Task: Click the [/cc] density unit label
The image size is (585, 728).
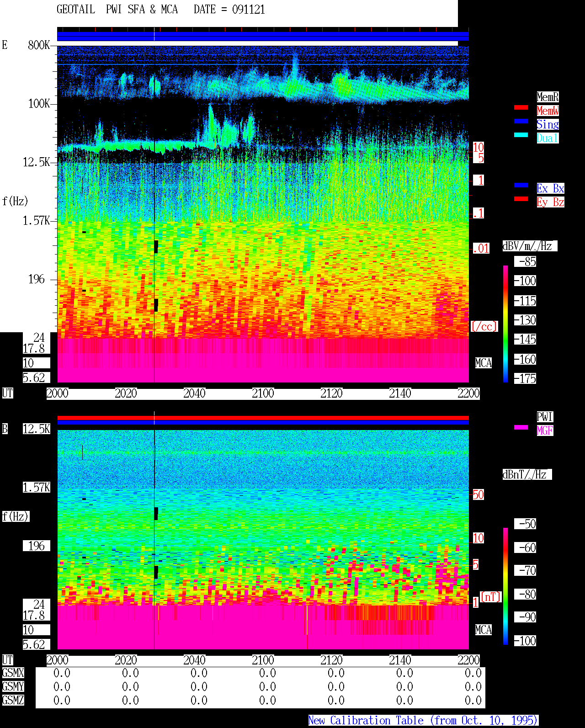Action: click(x=484, y=327)
